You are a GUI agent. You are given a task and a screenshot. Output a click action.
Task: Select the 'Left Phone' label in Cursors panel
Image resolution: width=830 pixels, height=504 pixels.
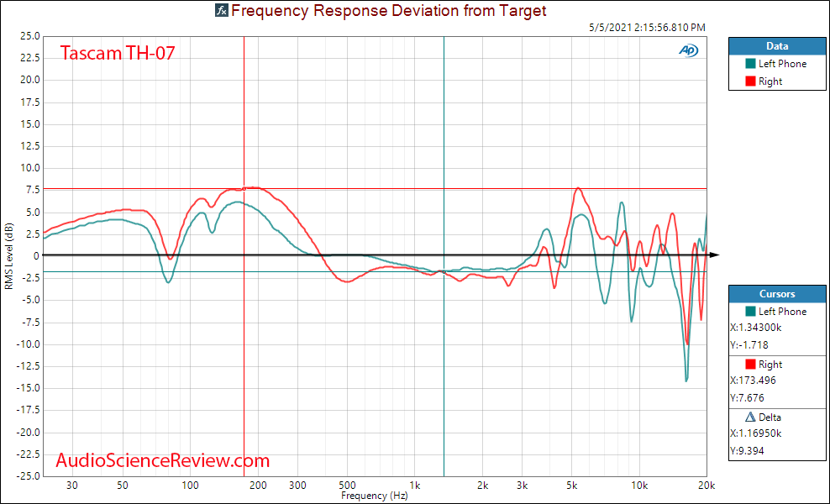click(782, 312)
